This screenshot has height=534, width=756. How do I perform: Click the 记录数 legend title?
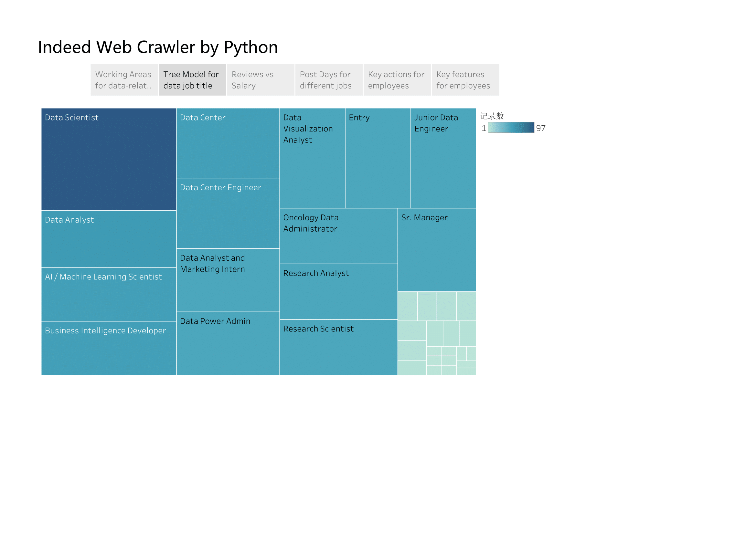(492, 116)
